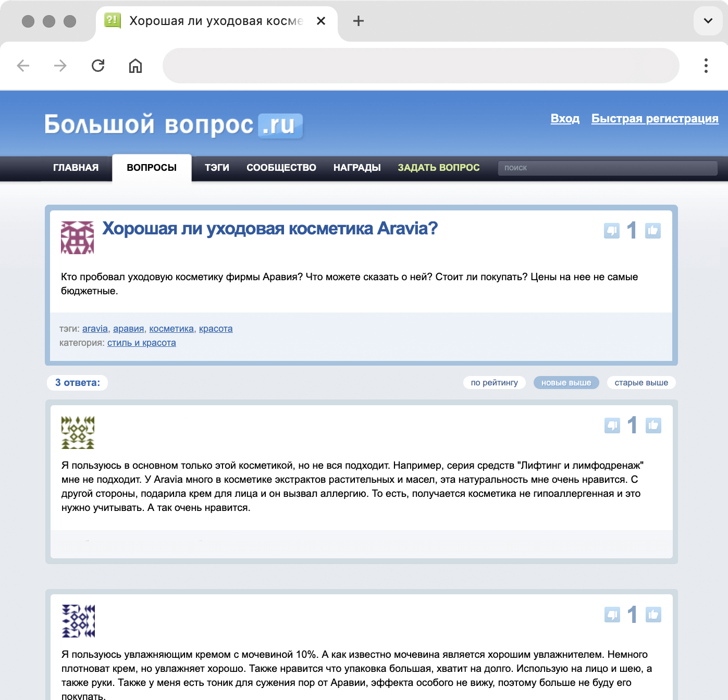Click the browser back arrow
This screenshot has width=728, height=700.
pos(23,66)
